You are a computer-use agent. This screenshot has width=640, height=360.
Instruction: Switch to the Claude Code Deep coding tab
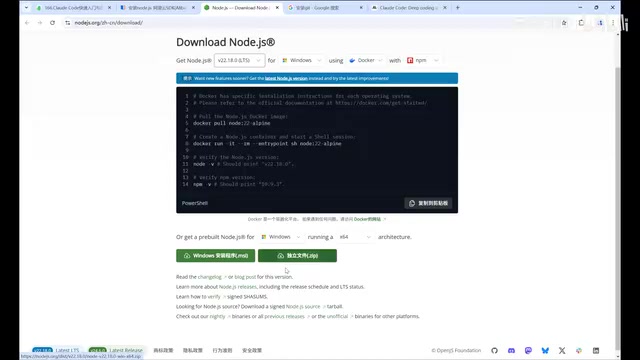click(408, 7)
